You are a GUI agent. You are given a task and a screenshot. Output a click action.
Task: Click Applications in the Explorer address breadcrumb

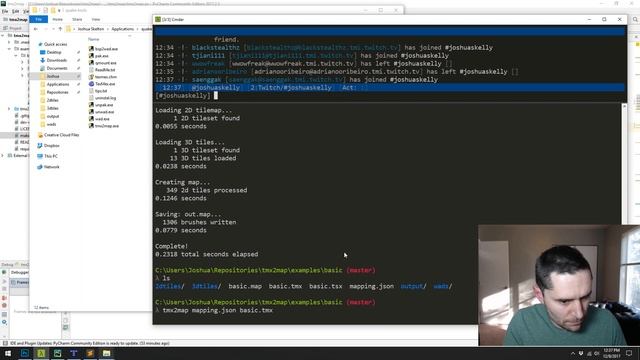point(122,29)
